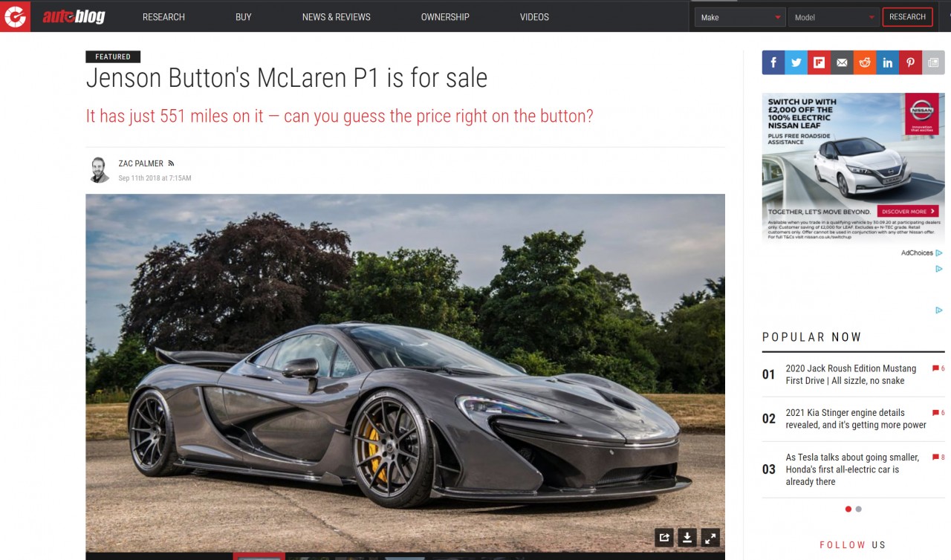This screenshot has height=560, width=951.
Task: Open the Model dropdown
Action: point(834,17)
